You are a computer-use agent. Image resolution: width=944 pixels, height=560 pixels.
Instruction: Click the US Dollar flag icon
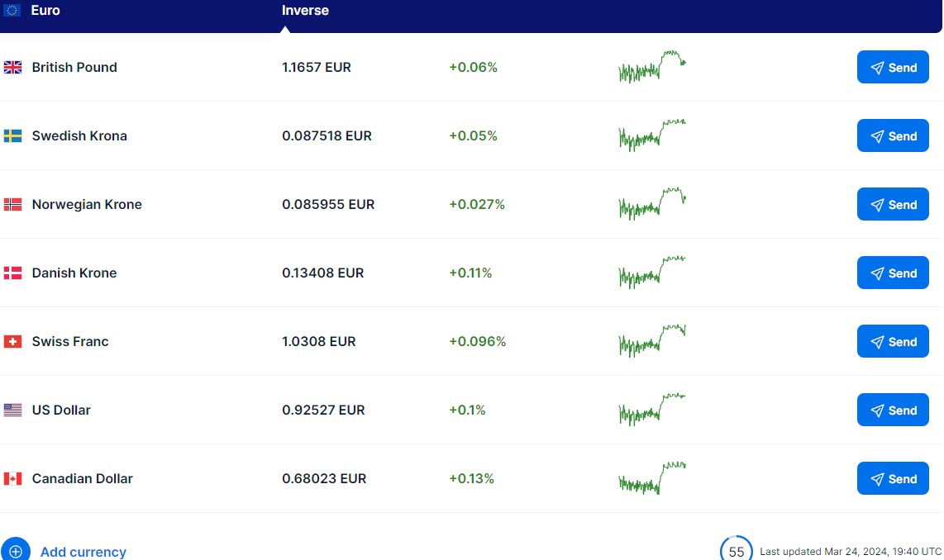click(12, 411)
